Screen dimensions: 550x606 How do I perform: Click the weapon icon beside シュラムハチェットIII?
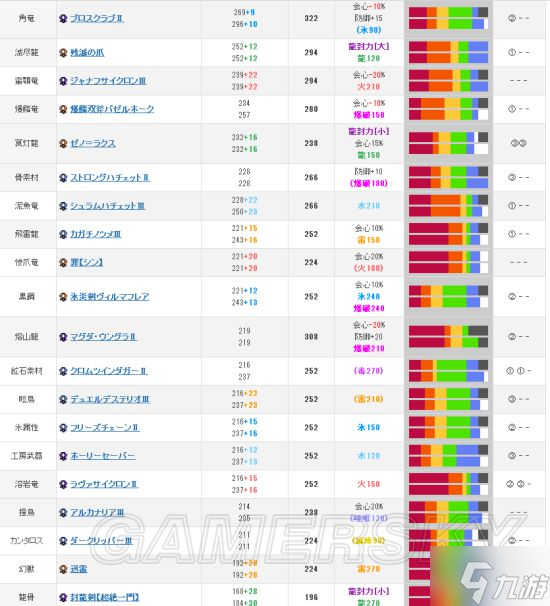pyautogui.click(x=63, y=206)
